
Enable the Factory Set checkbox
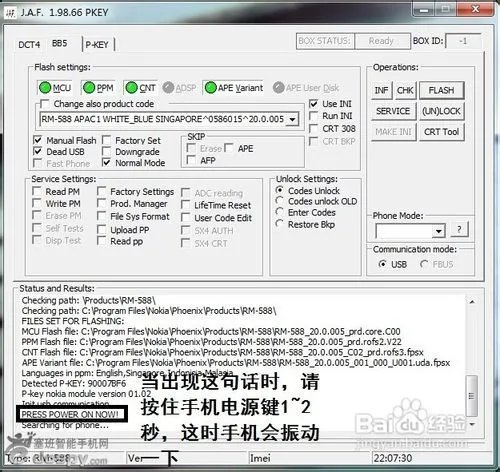[106, 140]
